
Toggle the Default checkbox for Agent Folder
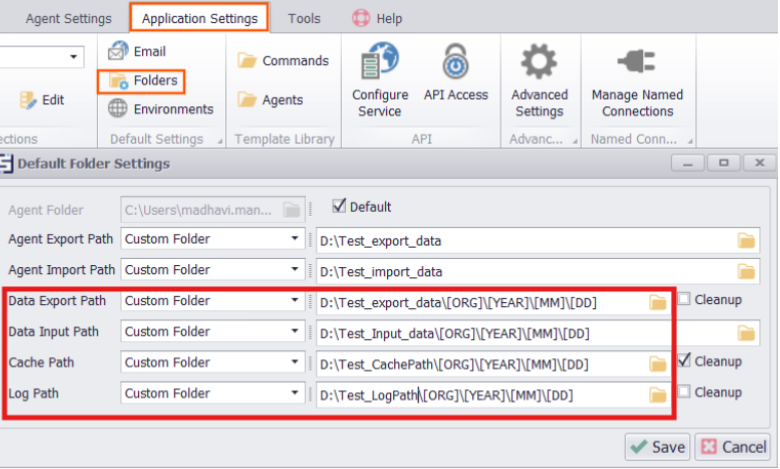coord(338,207)
